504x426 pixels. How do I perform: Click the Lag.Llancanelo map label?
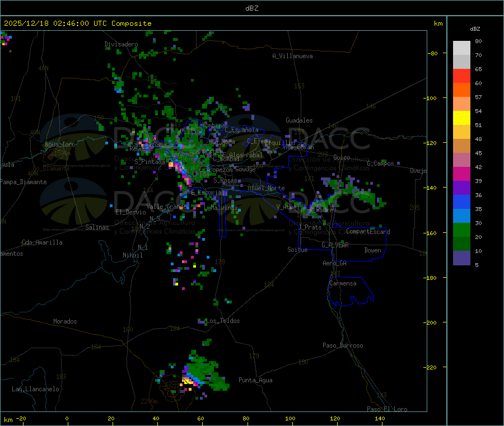pos(36,389)
